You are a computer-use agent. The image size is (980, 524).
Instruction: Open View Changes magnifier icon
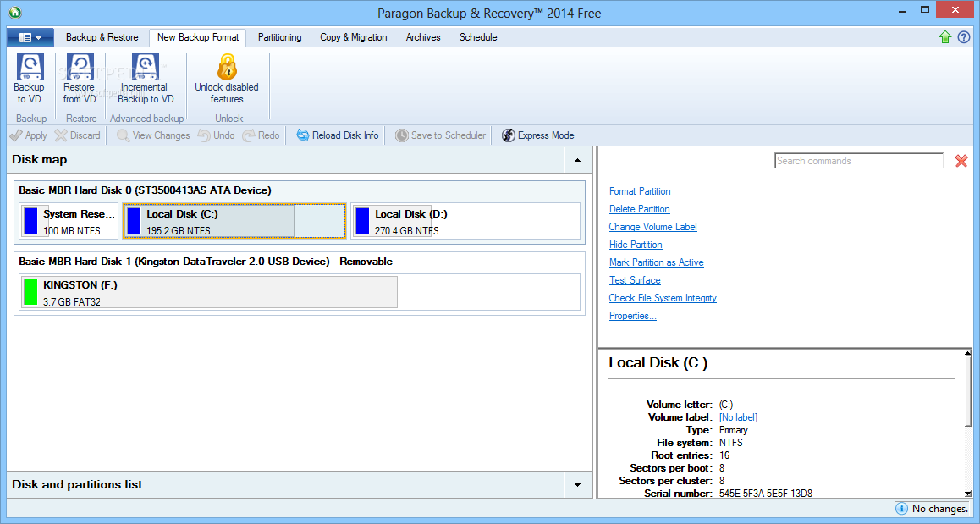point(123,135)
